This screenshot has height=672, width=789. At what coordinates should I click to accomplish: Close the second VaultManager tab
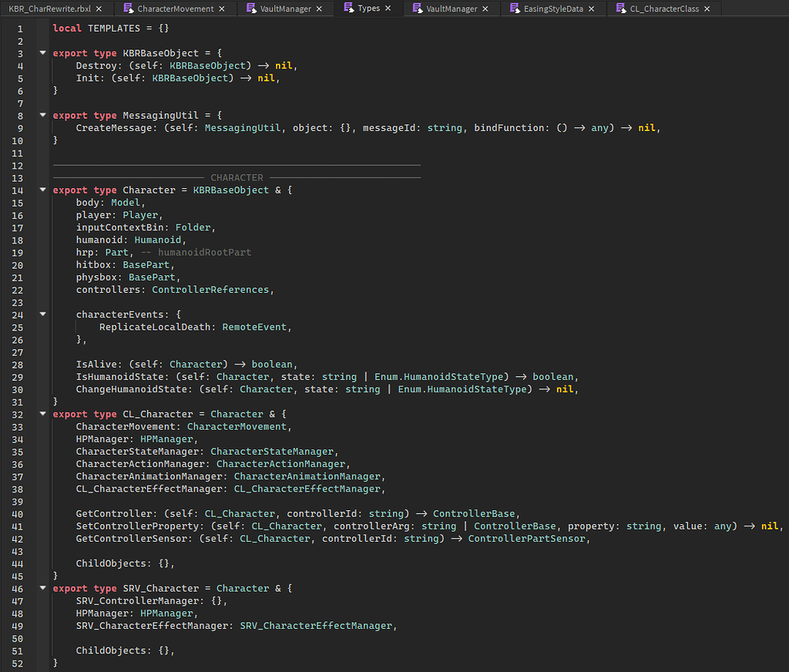(485, 9)
